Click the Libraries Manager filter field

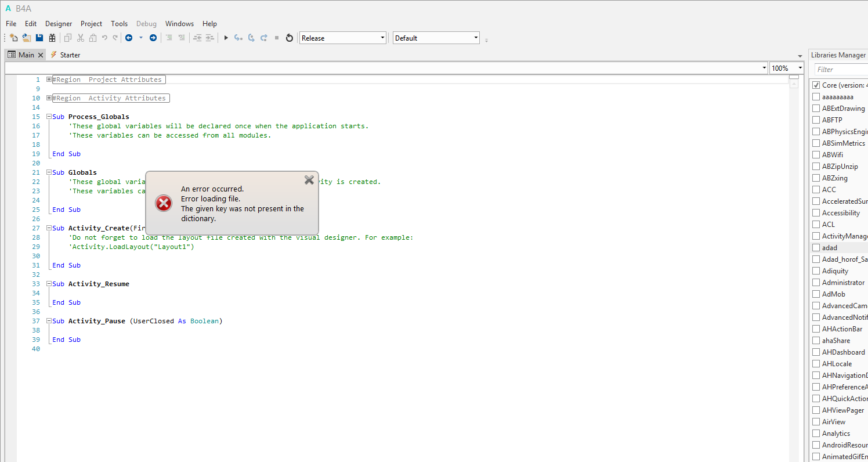pos(841,70)
